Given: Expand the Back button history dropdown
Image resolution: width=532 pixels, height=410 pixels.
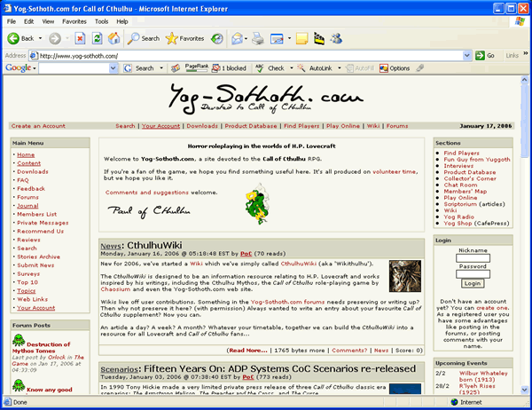Looking at the screenshot, I should click(40, 38).
